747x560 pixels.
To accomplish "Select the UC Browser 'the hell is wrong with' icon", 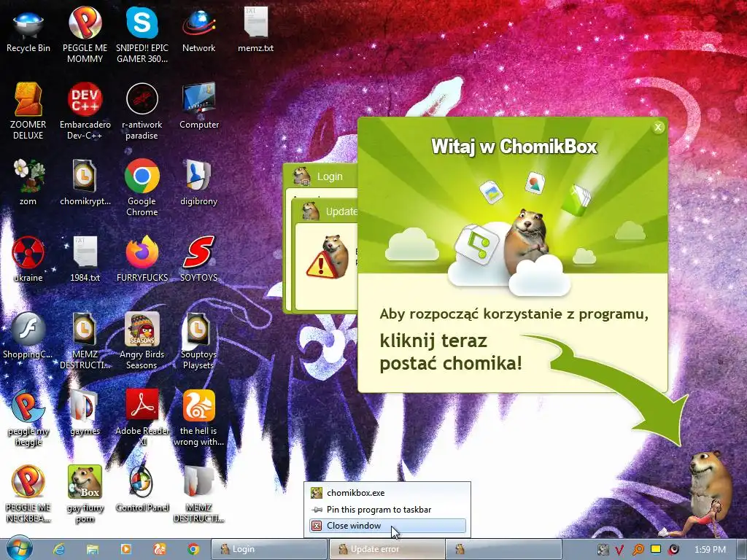I will (x=198, y=418).
